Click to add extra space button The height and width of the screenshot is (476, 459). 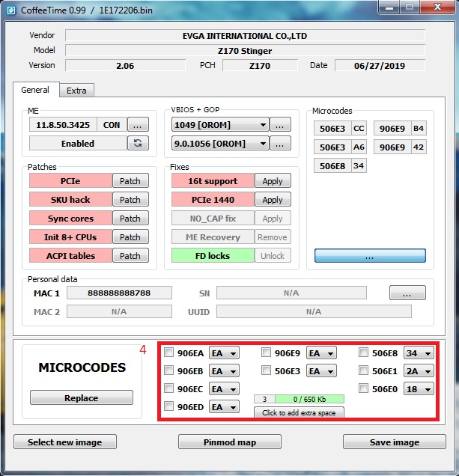tap(299, 412)
